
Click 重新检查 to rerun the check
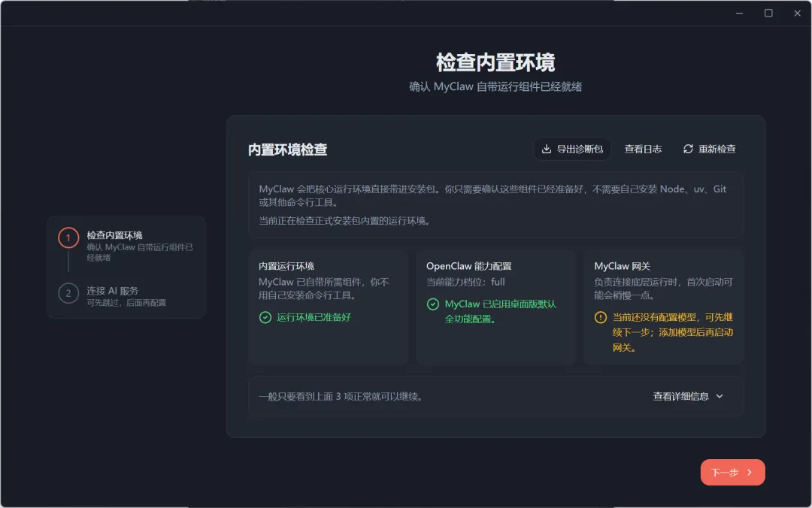click(x=709, y=149)
